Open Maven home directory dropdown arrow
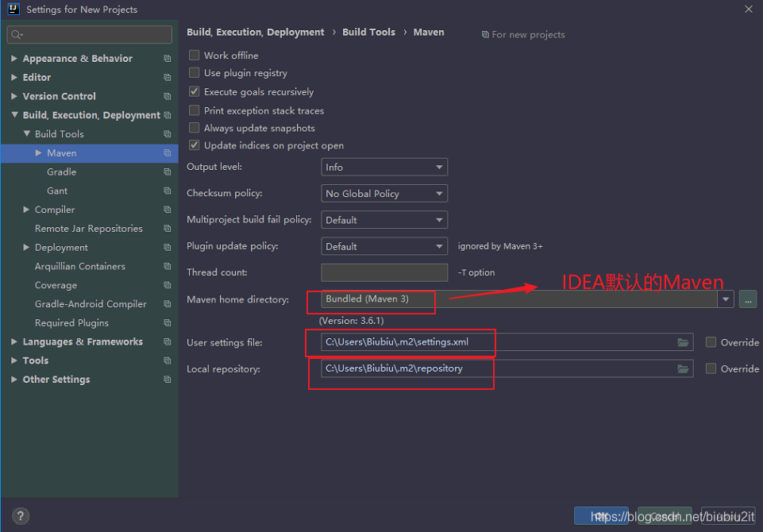763x532 pixels. tap(725, 299)
